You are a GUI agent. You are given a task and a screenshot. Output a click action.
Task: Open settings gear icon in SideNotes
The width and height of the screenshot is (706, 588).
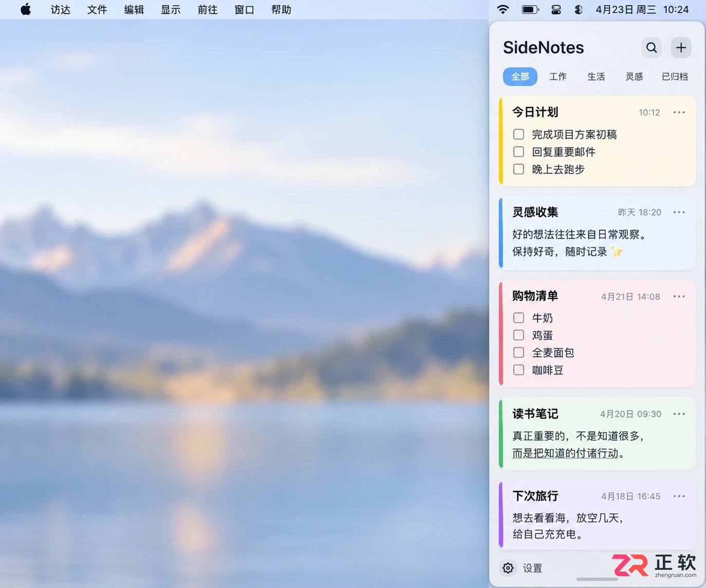click(x=508, y=568)
